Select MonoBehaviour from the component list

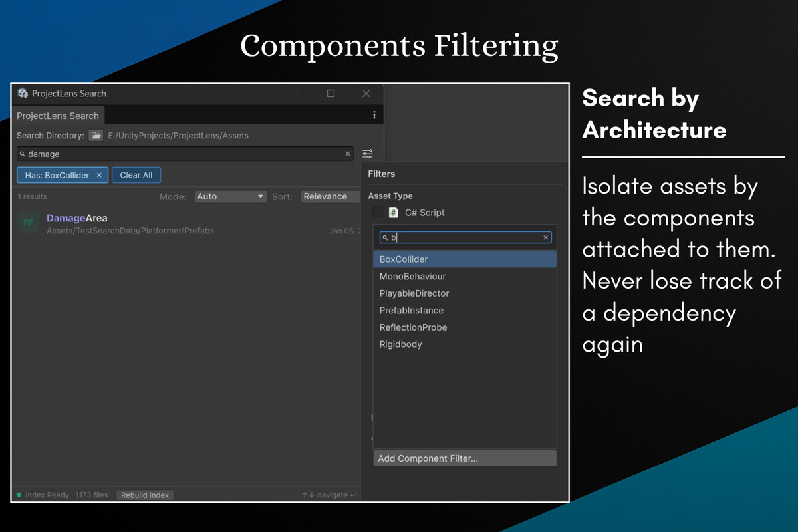[x=465, y=276]
